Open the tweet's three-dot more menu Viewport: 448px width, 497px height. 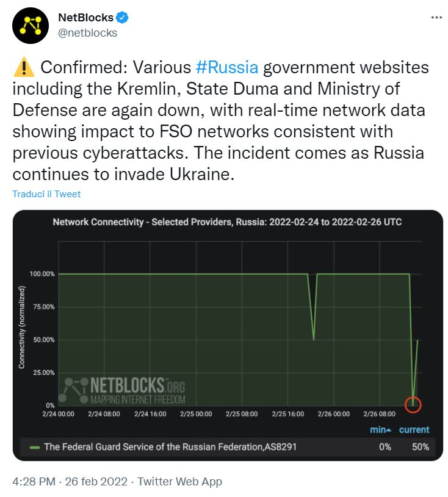coord(436,18)
